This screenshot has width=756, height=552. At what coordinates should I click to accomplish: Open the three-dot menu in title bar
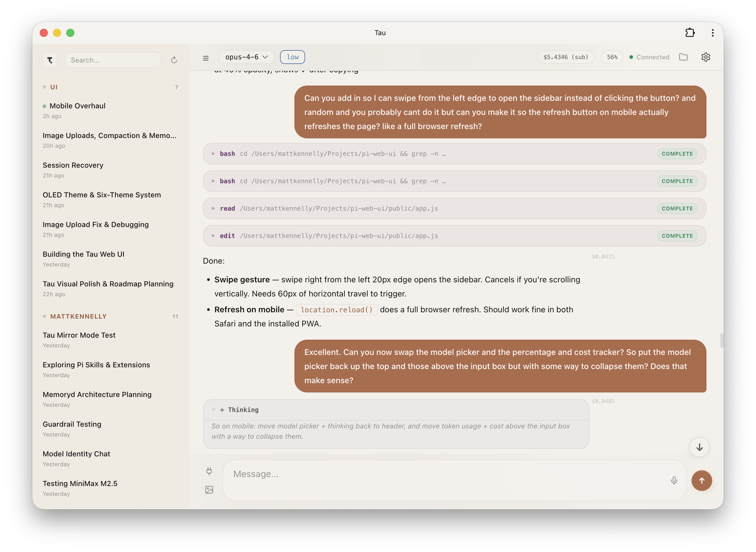(712, 33)
